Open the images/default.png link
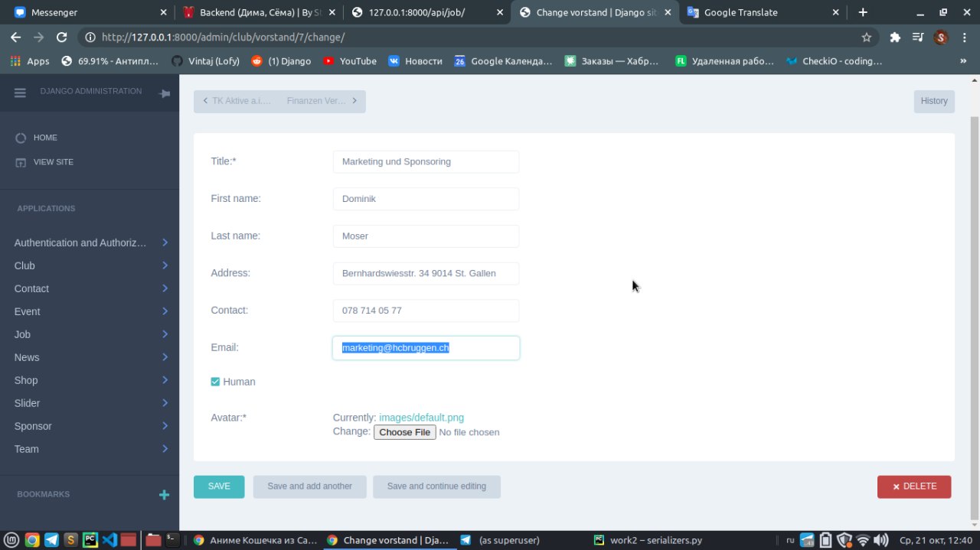Image resolution: width=980 pixels, height=550 pixels. pyautogui.click(x=421, y=418)
